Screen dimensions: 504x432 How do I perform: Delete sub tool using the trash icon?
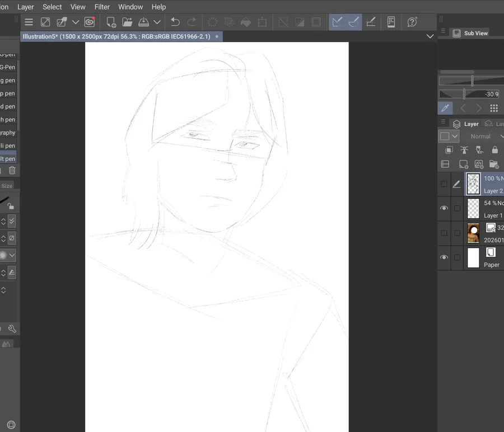click(x=12, y=170)
